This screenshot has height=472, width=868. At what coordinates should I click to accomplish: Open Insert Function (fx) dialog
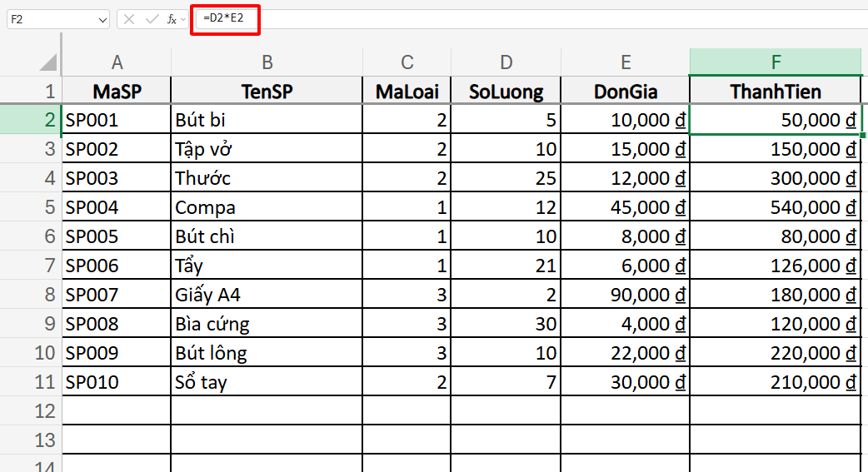172,19
